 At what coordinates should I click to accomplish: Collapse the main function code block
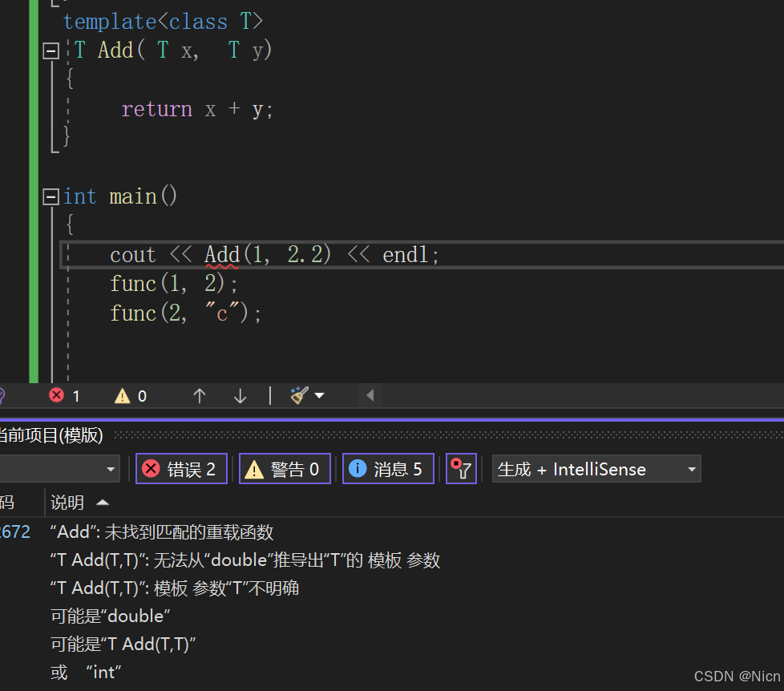pyautogui.click(x=51, y=196)
